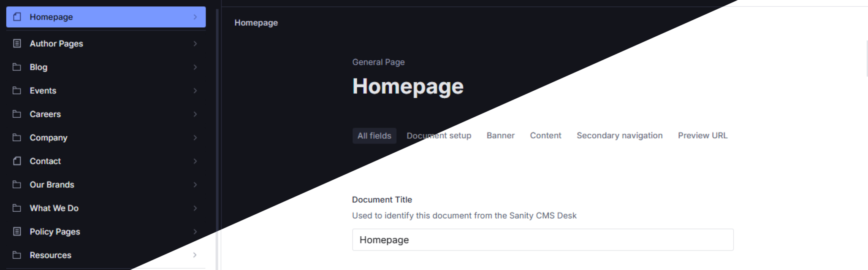Screen dimensions: 868x270
Task: Click the Events folder icon
Action: (x=17, y=91)
